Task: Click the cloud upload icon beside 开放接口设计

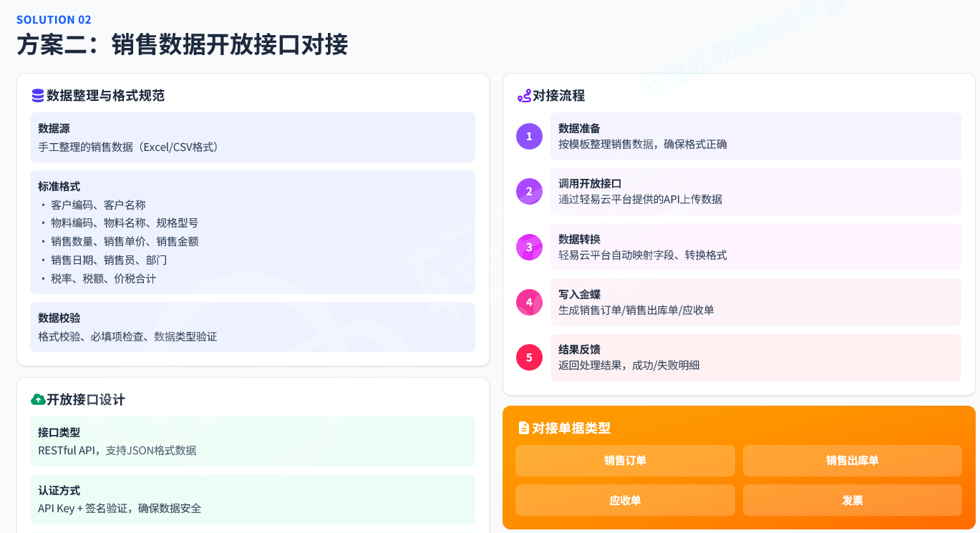Action: tap(38, 400)
